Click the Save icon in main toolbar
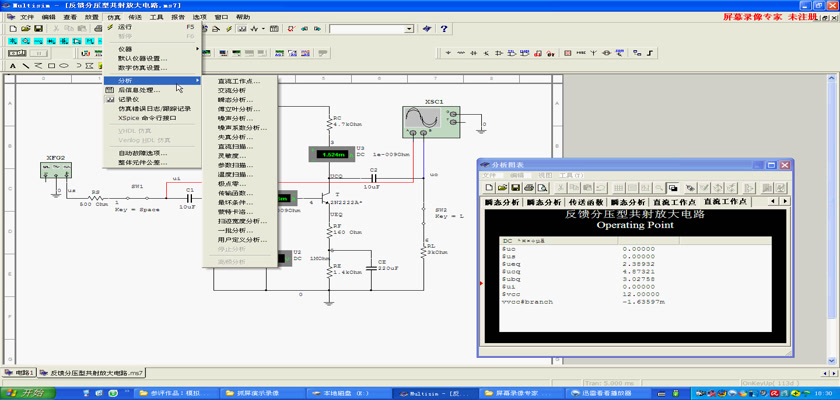 38,28
